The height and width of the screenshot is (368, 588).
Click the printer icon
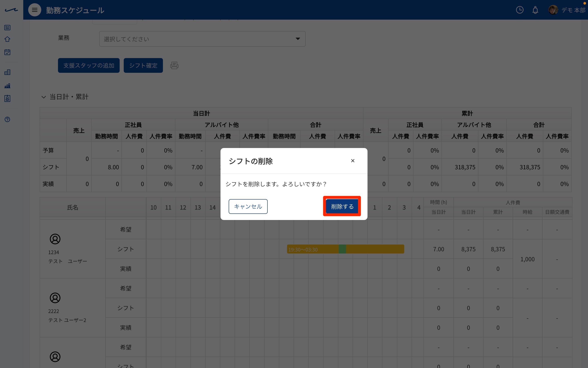[x=174, y=65]
